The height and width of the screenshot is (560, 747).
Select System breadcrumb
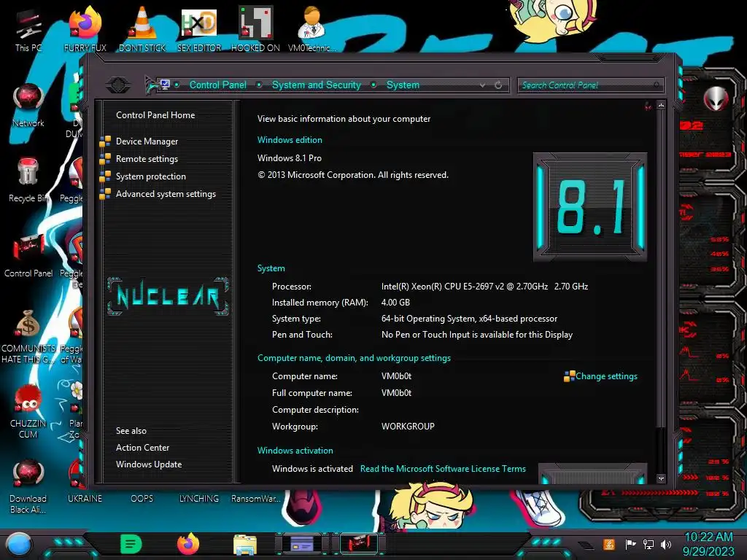coord(403,85)
